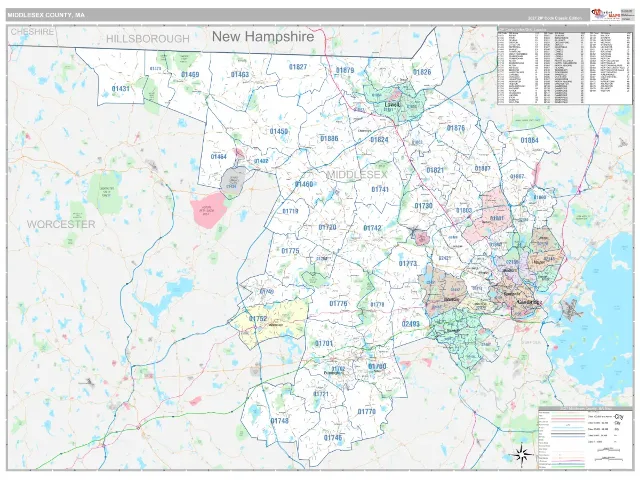Viewport: 640px width, 480px height.
Task: Click ZIP code label 01742
Action: pos(372,228)
